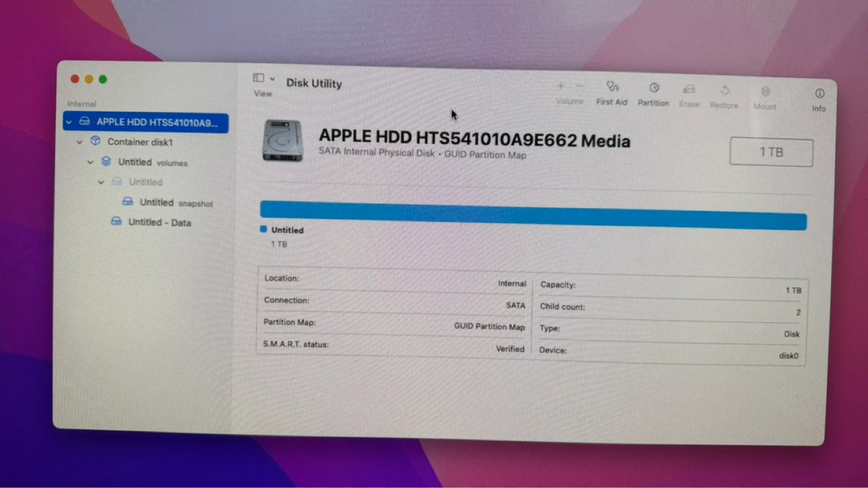Collapse the greyed Untitled volume
The image size is (868, 488).
coord(101,182)
